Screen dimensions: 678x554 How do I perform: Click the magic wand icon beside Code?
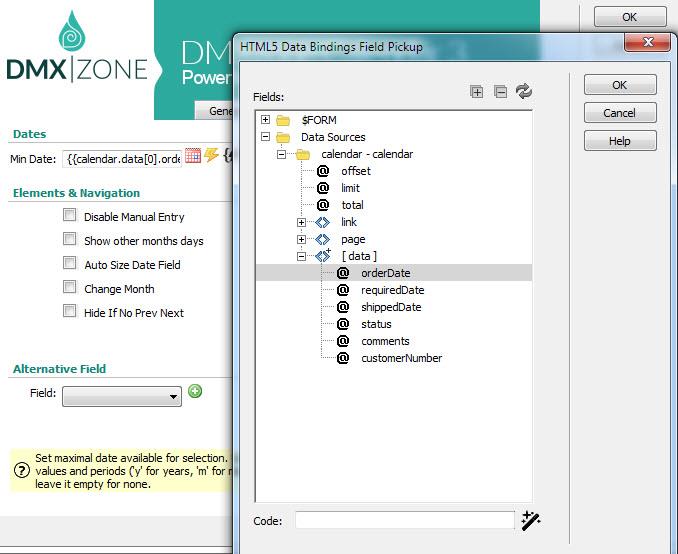tap(531, 520)
